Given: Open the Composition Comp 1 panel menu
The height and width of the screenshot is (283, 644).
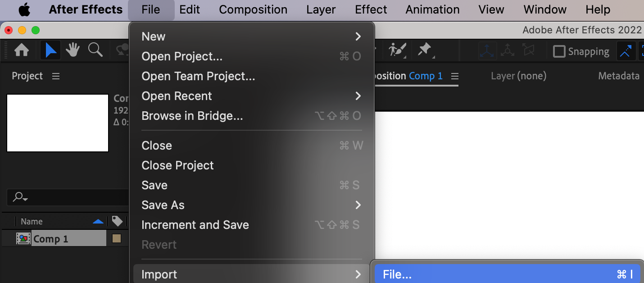Looking at the screenshot, I should [x=455, y=76].
